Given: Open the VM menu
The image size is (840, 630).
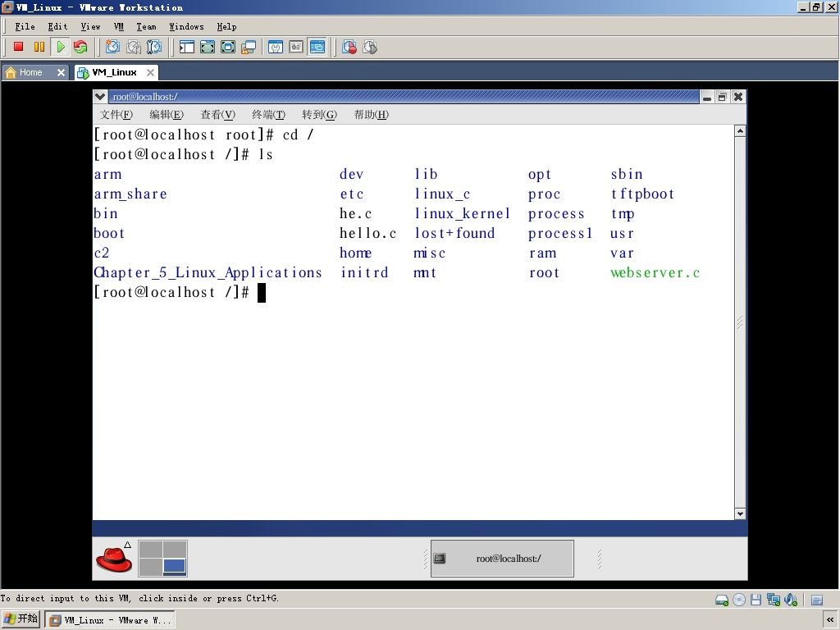Looking at the screenshot, I should tap(118, 27).
